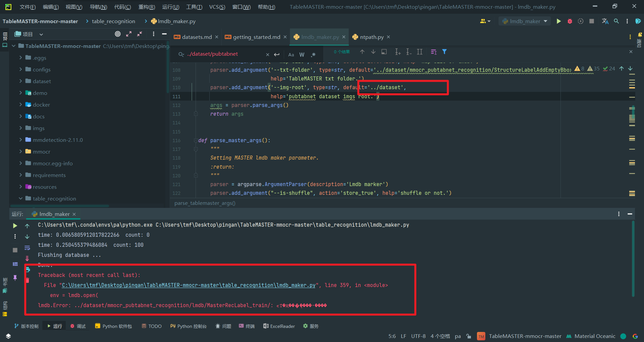Open Code With Me users dropdown
Viewport: 644px width, 342px height.
click(485, 21)
